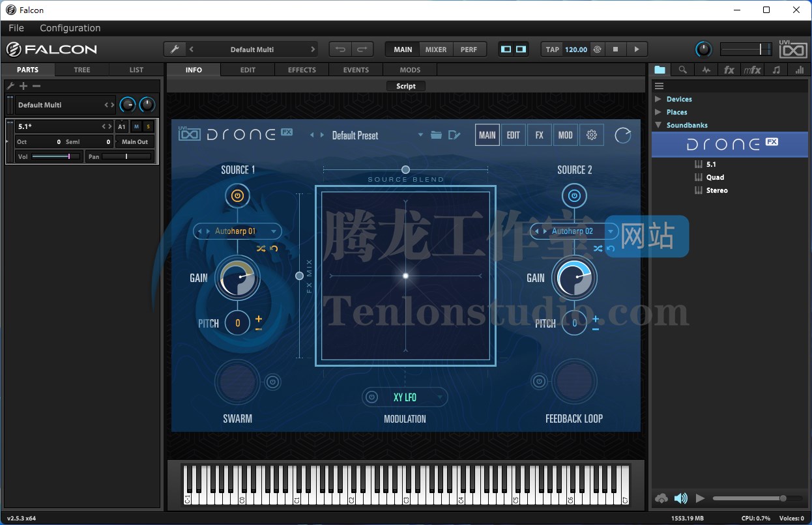
Task: Open the File menu
Action: [x=16, y=28]
